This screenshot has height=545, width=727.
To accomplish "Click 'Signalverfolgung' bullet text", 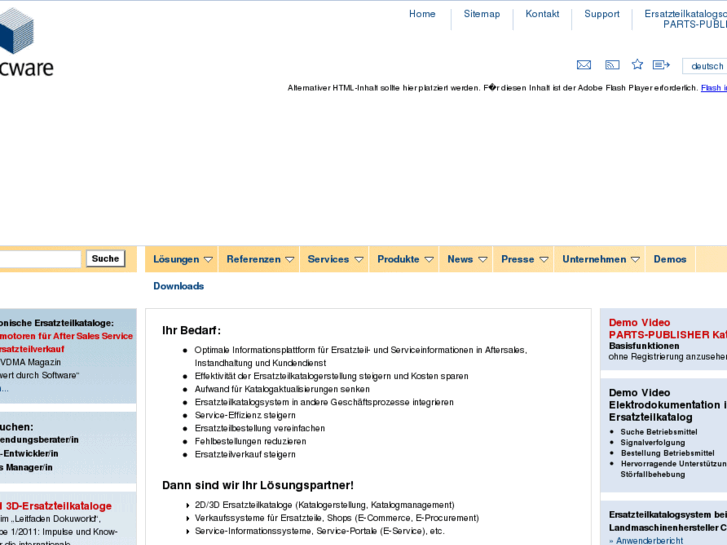I will tap(653, 442).
